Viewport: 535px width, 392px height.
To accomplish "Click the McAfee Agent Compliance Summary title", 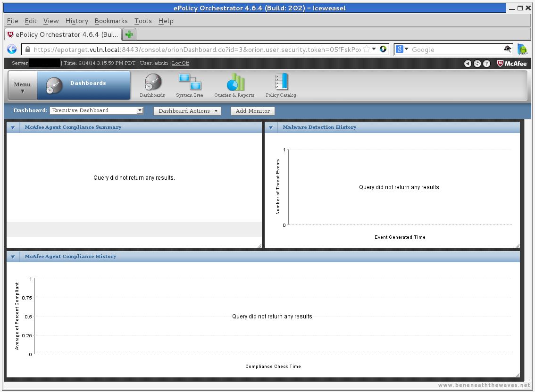I will click(73, 127).
